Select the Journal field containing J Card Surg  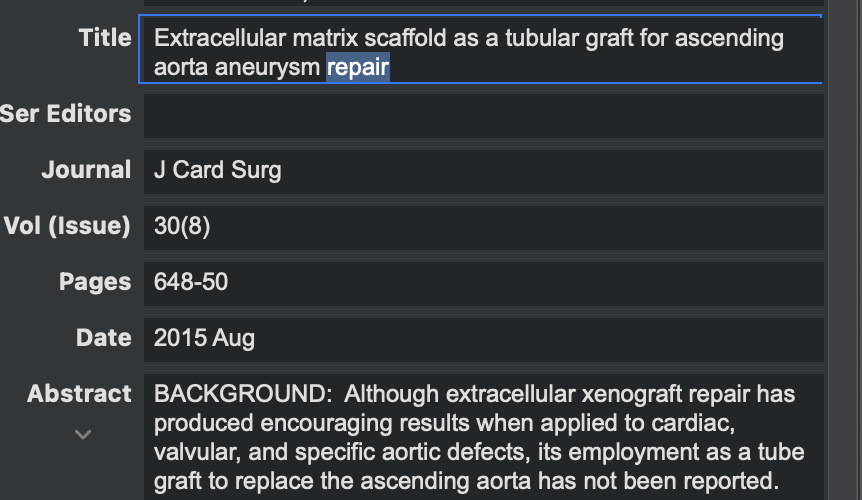point(484,172)
